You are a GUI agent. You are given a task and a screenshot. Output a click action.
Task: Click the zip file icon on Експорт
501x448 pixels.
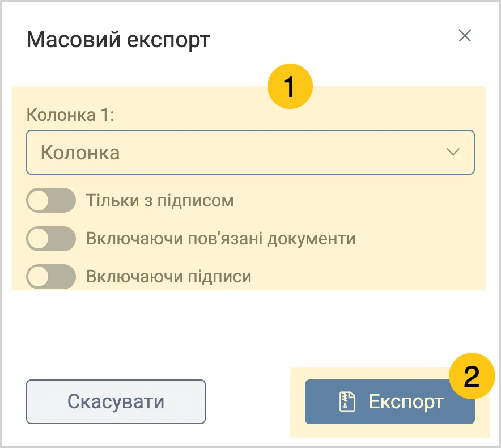pyautogui.click(x=347, y=401)
